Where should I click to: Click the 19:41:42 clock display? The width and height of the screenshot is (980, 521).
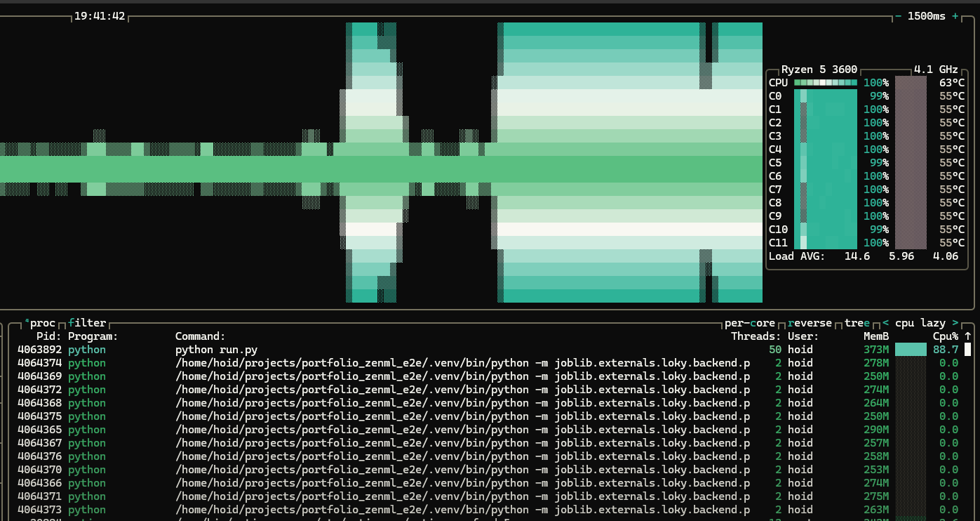[x=100, y=16]
